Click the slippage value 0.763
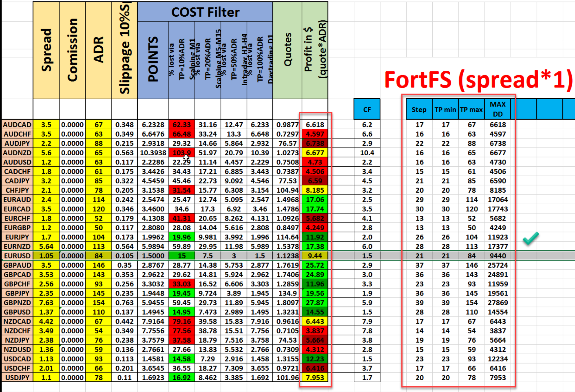The height and width of the screenshot is (392, 575). pos(124,303)
